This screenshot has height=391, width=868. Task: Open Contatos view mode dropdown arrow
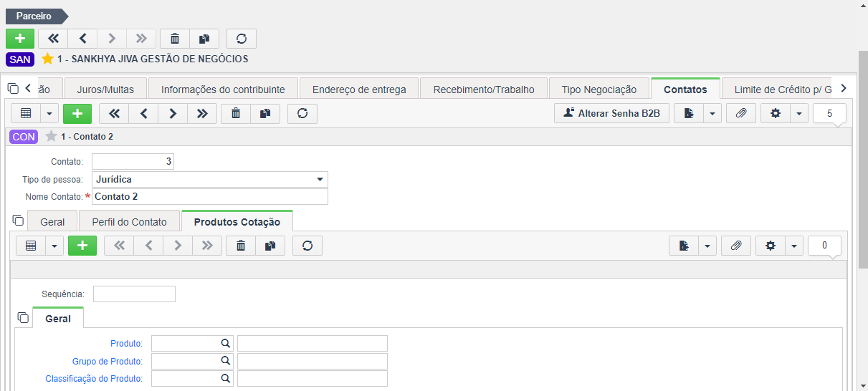pyautogui.click(x=49, y=113)
